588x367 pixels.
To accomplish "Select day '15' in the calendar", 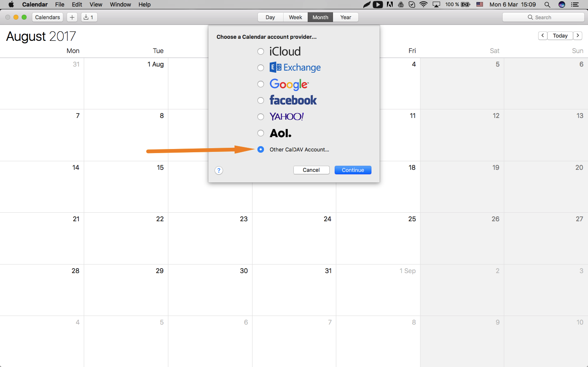I will coord(126,187).
